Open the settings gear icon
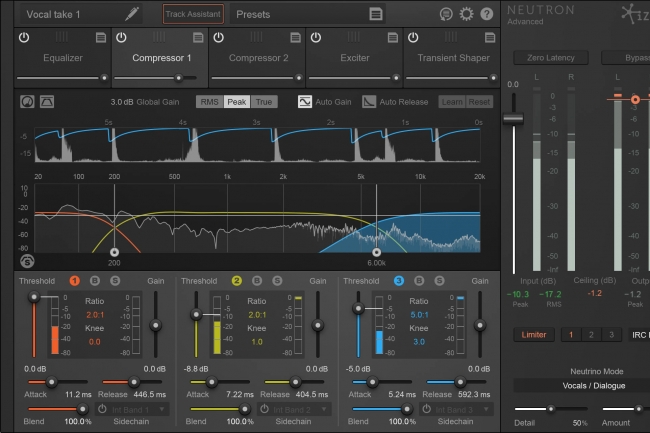 tap(466, 14)
